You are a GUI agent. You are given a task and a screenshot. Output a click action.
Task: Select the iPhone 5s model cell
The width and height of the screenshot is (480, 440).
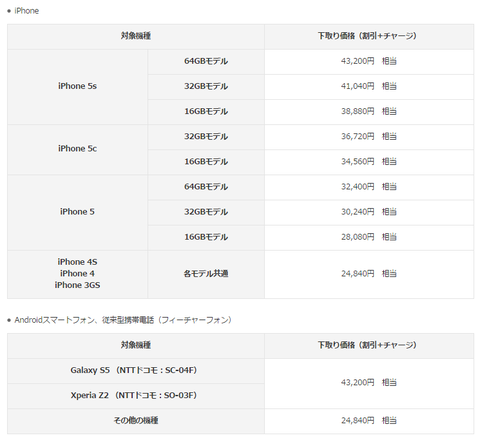click(77, 87)
